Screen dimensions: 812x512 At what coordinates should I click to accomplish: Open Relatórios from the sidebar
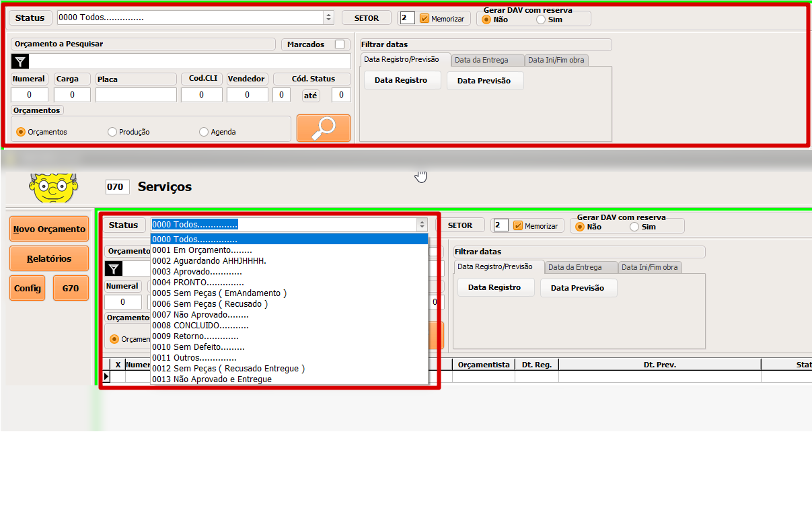tap(49, 259)
